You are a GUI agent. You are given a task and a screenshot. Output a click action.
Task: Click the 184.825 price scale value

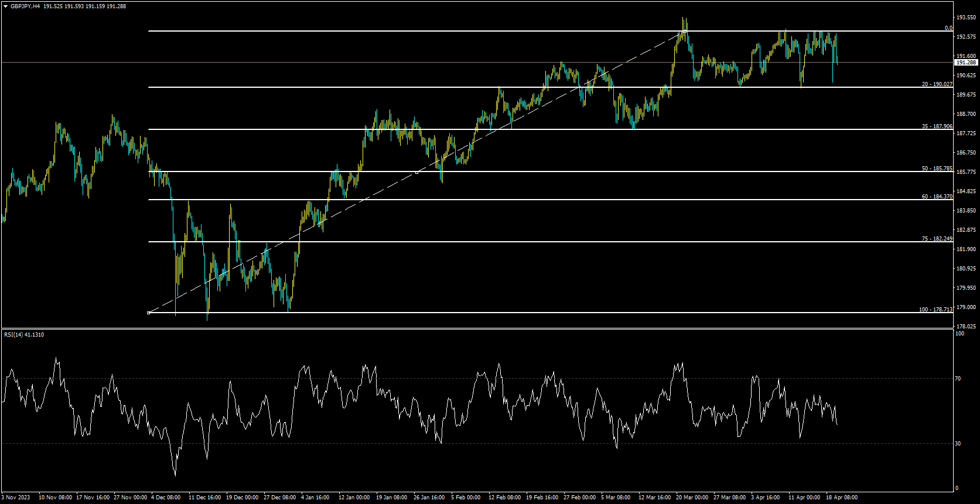click(966, 191)
